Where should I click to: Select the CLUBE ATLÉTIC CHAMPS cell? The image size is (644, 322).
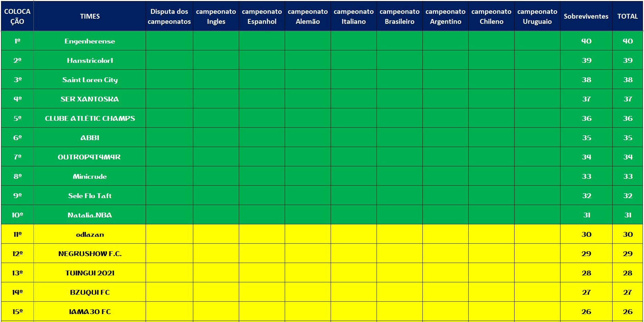pyautogui.click(x=90, y=118)
